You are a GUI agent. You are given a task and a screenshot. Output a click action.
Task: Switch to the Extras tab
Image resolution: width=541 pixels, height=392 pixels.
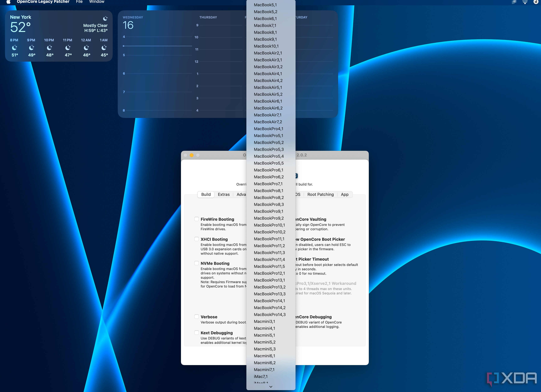click(224, 194)
